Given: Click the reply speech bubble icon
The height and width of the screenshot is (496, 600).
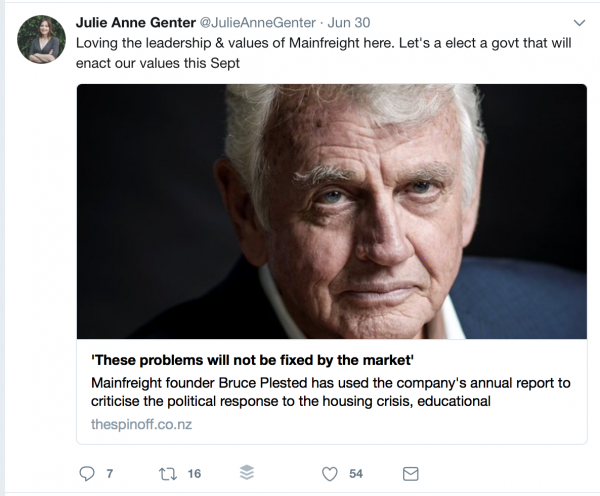Looking at the screenshot, I should (87, 473).
